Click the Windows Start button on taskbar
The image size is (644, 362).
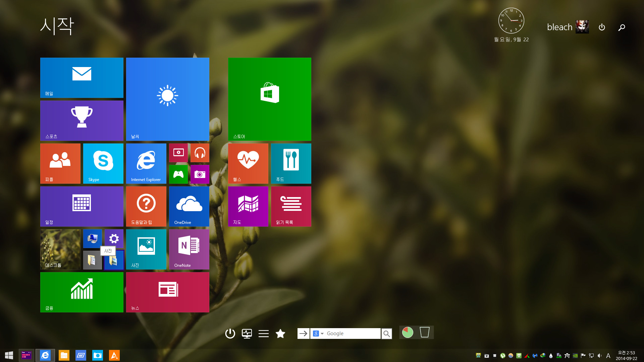tap(9, 355)
